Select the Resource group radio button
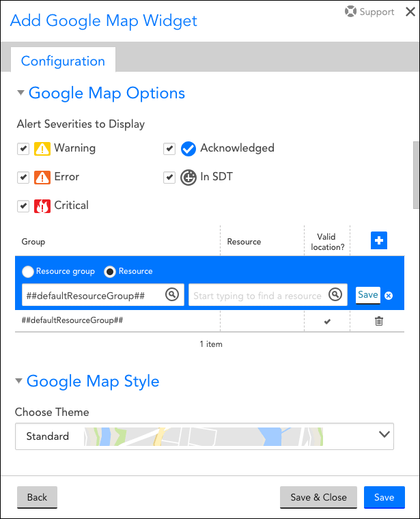The height and width of the screenshot is (519, 420). click(28, 272)
